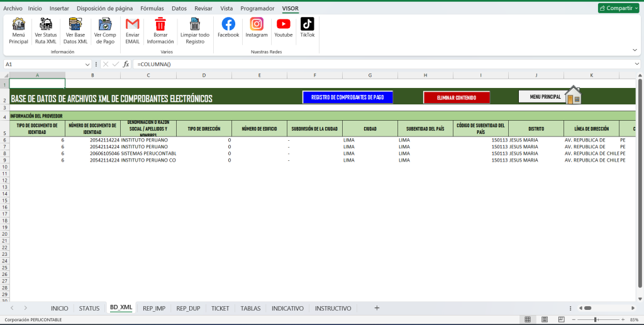Send via the Enviar EMAIL Gmail icon
Image resolution: width=644 pixels, height=325 pixels.
click(x=132, y=25)
